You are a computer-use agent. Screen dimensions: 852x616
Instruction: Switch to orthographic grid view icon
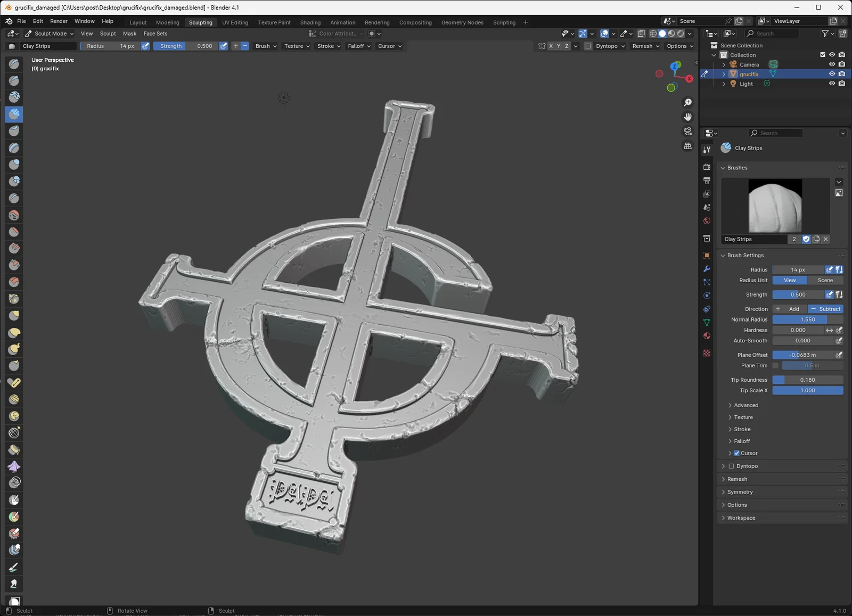688,146
